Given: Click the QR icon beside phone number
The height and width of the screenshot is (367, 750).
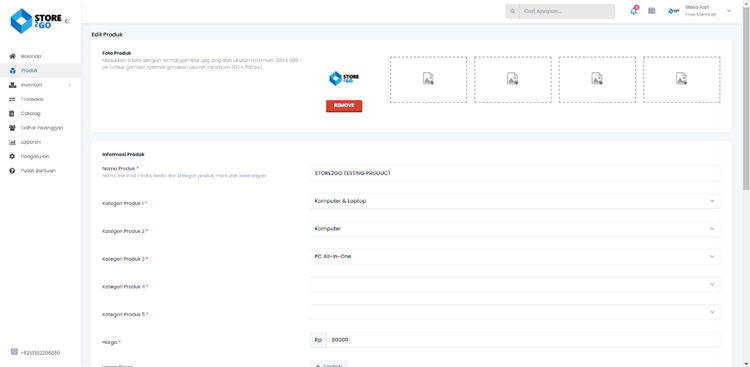Looking at the screenshot, I should (x=14, y=352).
